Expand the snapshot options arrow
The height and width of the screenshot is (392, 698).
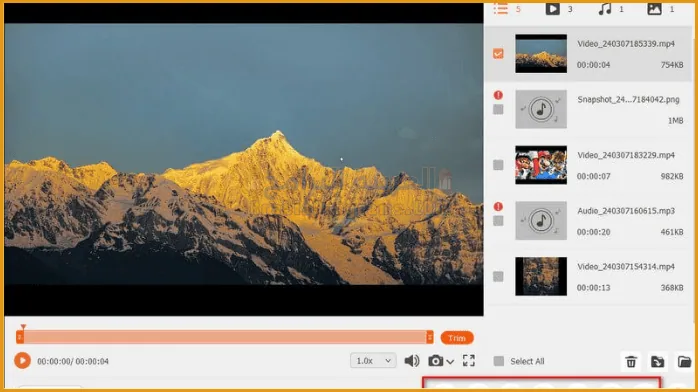(450, 362)
